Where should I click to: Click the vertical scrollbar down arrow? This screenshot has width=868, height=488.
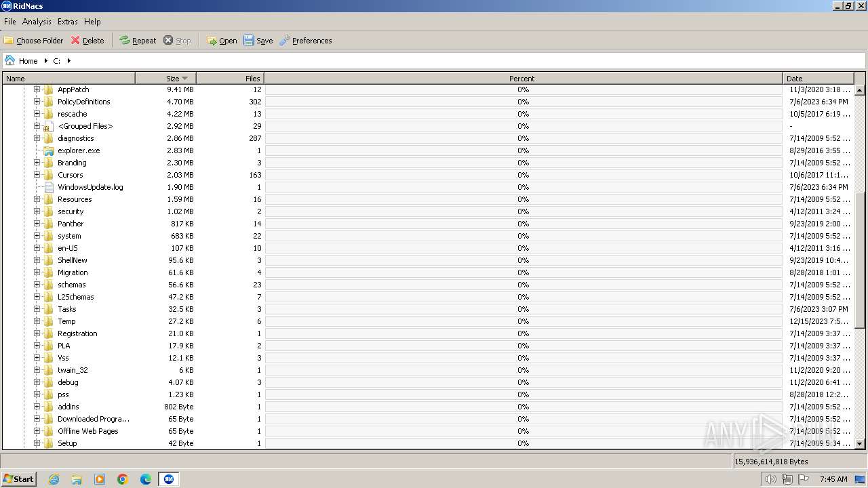tap(860, 443)
